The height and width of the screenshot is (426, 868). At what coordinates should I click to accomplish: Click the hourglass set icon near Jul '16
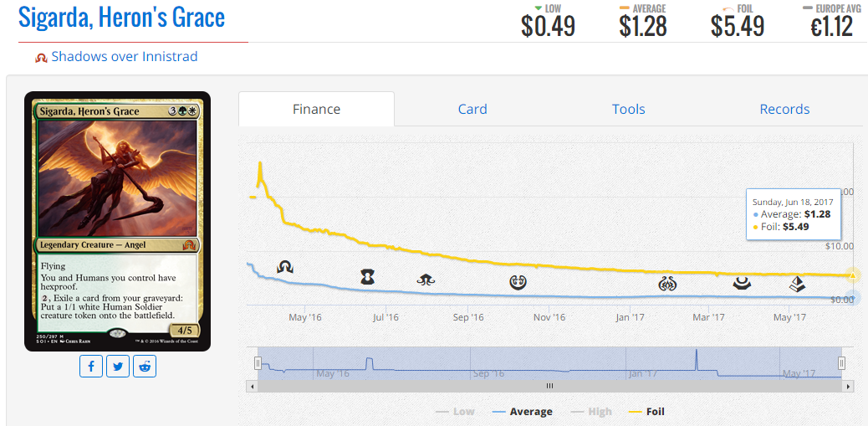click(x=368, y=277)
